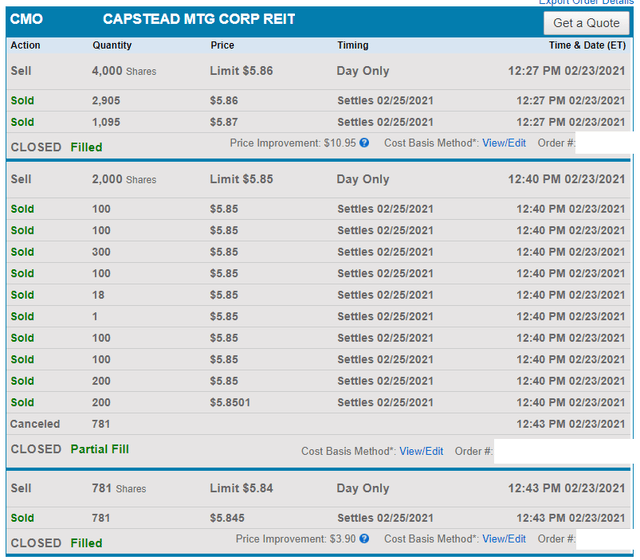Select the Limit $5.85 price text

coord(241,179)
